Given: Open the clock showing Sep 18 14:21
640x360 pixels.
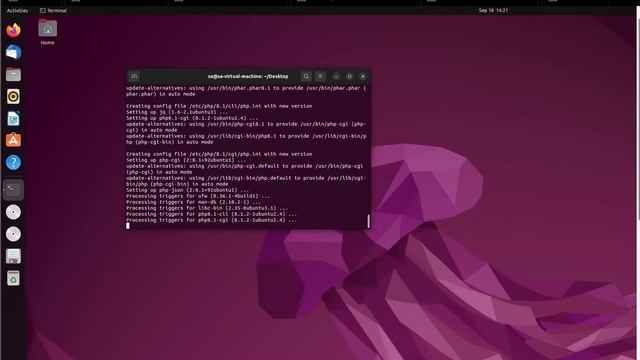Looking at the screenshot, I should tap(493, 11).
